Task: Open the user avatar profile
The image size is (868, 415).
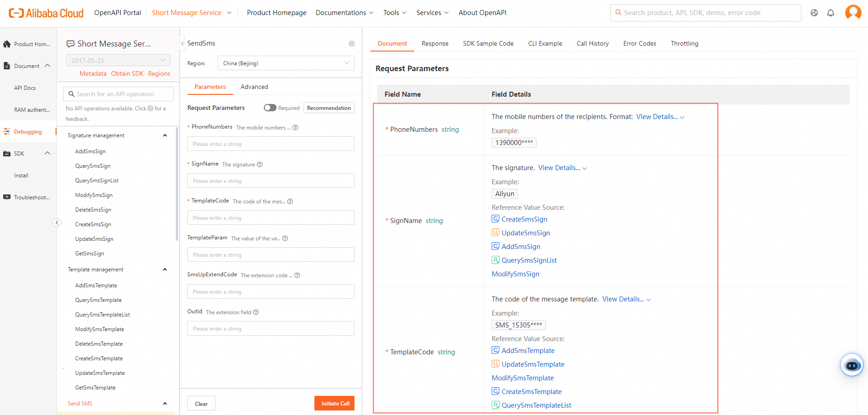Action: [853, 12]
